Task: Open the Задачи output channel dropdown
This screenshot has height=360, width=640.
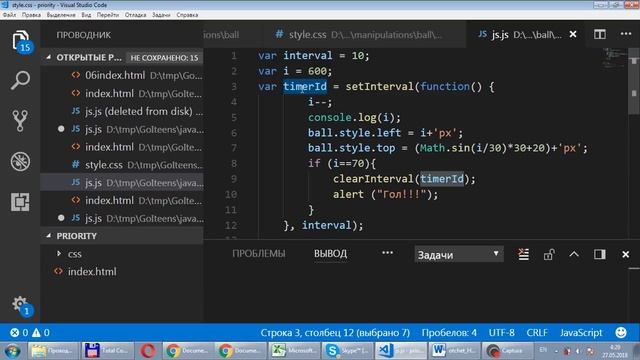Action: pos(459,255)
